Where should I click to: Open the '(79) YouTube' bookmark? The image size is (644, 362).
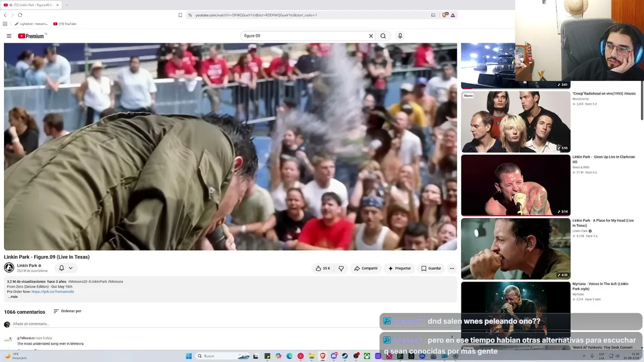(x=65, y=24)
